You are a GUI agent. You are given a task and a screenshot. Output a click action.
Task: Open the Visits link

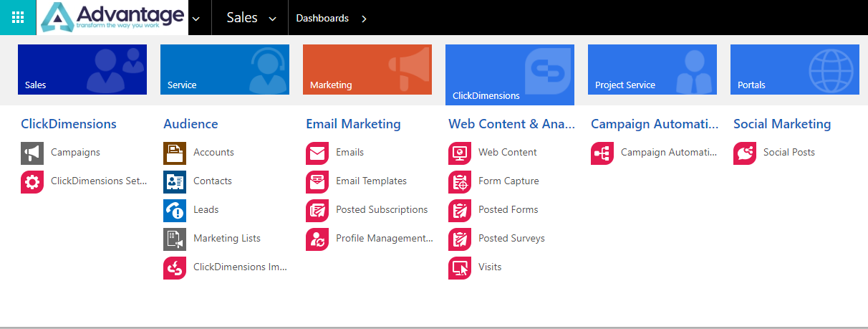[490, 267]
